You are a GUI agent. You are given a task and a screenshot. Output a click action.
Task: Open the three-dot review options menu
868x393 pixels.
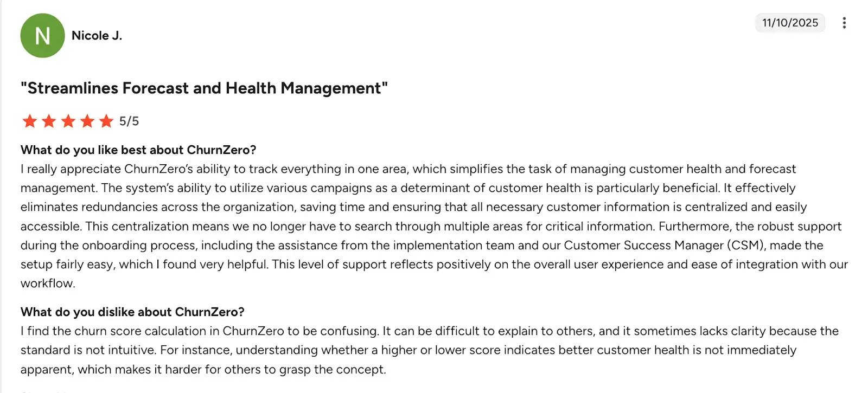pos(844,23)
